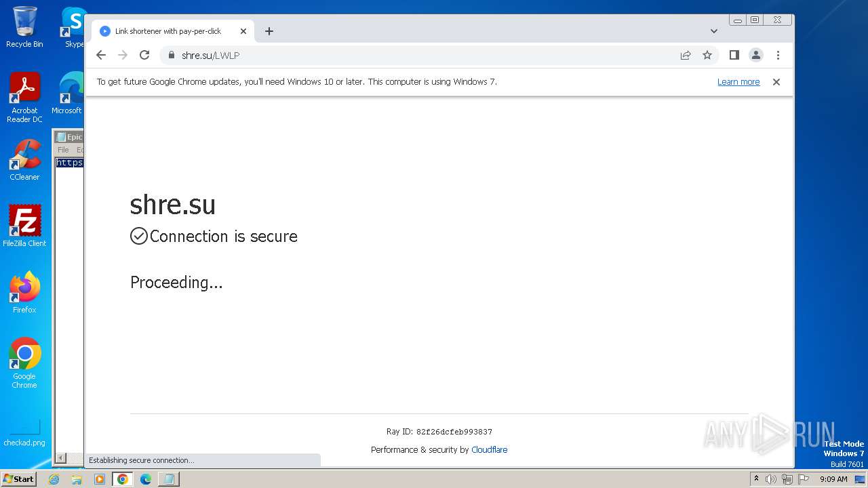Screen dimensions: 868x488
Task: Click the Proceeding... text
Action: point(176,283)
